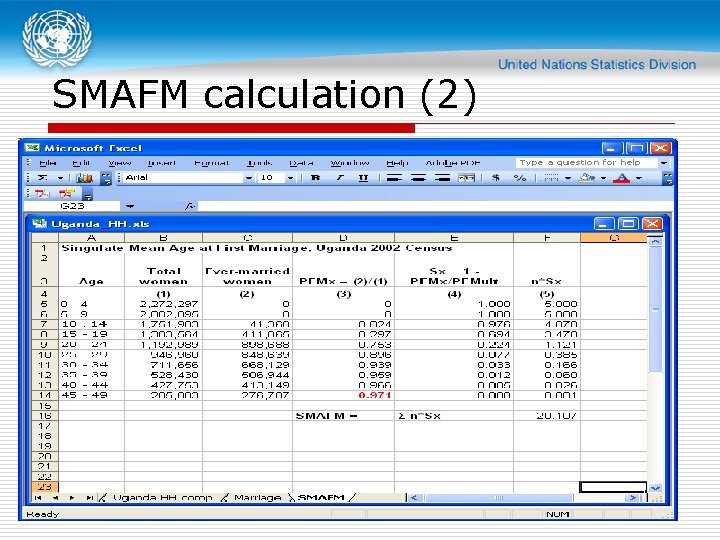The image size is (720, 540).
Task: Click the Excel icon in title bar
Action: click(32, 148)
